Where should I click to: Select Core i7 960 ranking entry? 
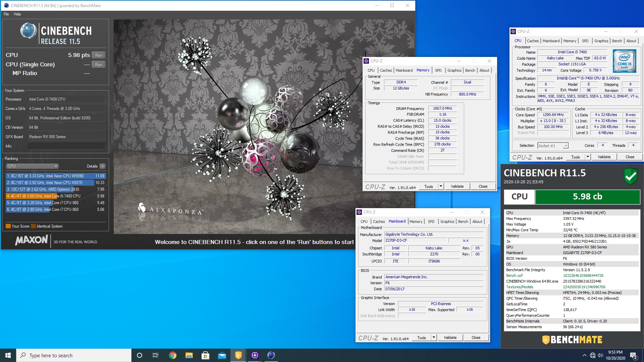click(x=56, y=203)
